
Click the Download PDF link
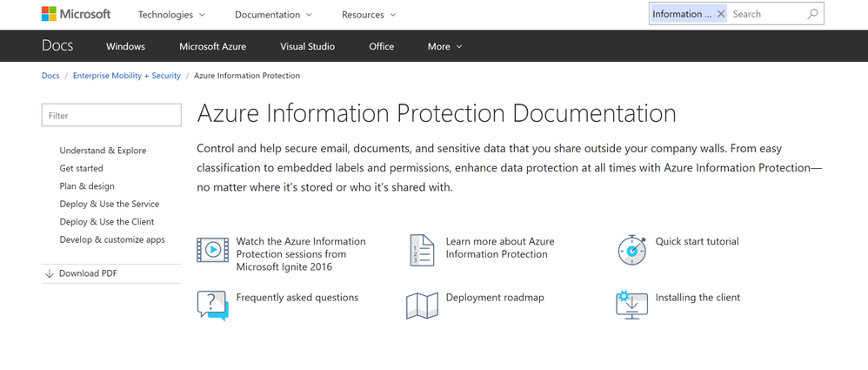click(87, 273)
